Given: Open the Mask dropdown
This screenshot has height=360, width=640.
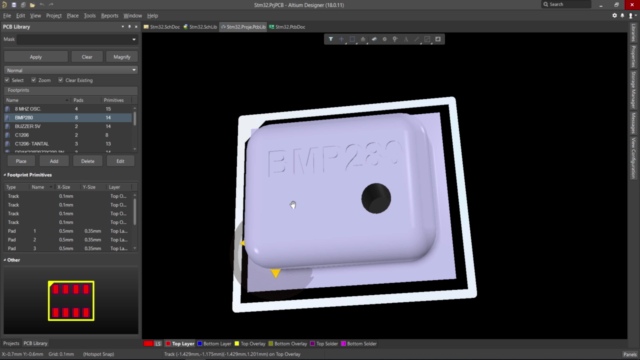Looking at the screenshot, I should (x=134, y=40).
